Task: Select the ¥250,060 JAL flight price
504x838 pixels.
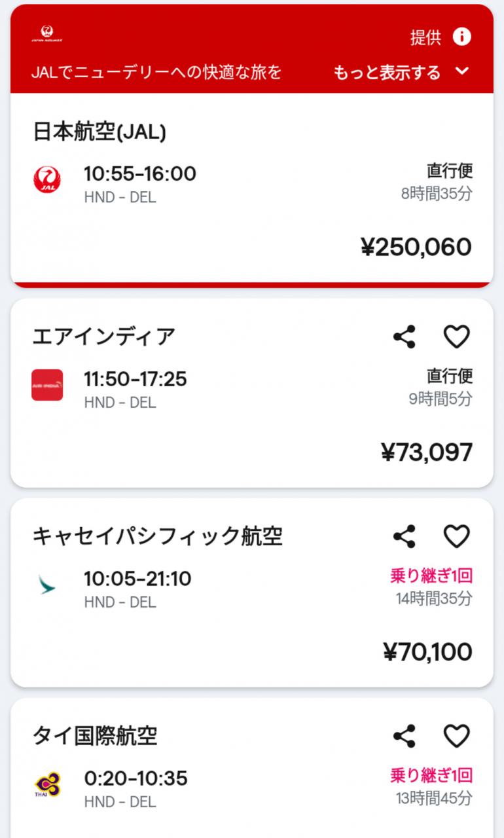Action: pyautogui.click(x=416, y=247)
